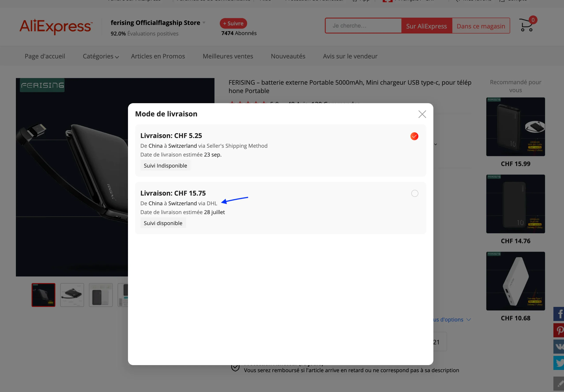
Task: Share on VK icon
Action: 559,346
